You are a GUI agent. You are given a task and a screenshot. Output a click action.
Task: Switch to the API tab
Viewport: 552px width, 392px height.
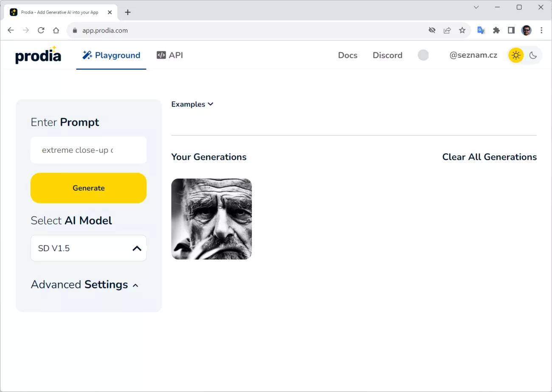tap(170, 55)
